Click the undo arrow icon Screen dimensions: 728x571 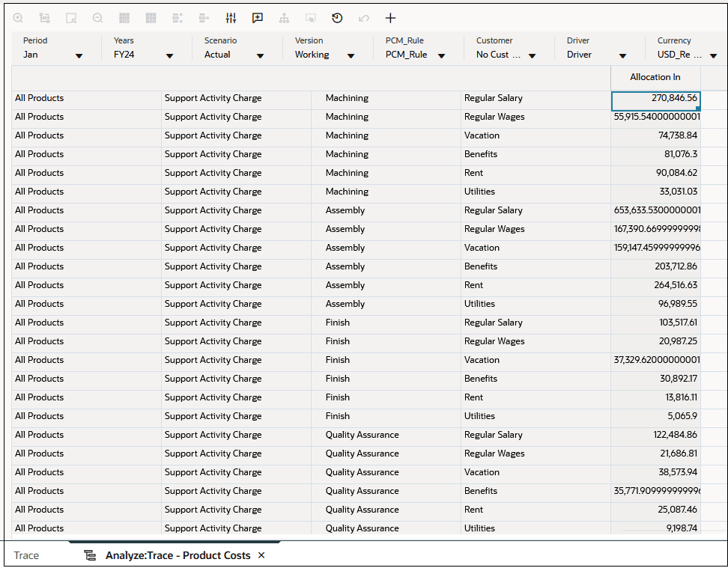click(x=364, y=18)
